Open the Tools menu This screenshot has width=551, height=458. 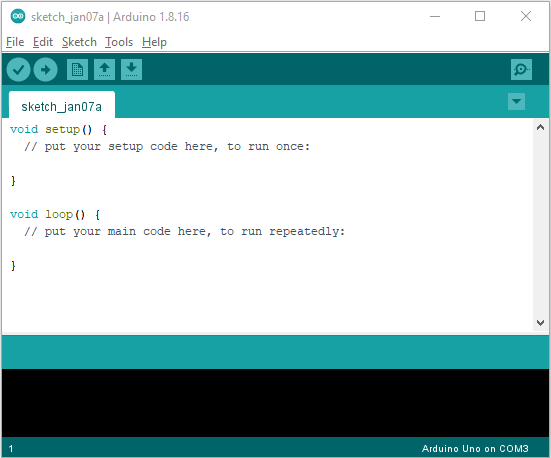coord(119,42)
